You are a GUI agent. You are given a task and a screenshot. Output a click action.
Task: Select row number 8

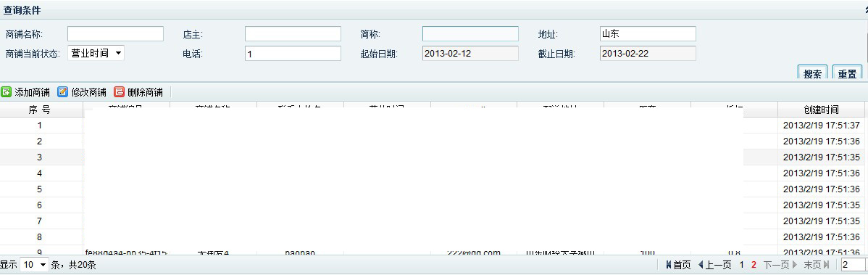click(39, 237)
